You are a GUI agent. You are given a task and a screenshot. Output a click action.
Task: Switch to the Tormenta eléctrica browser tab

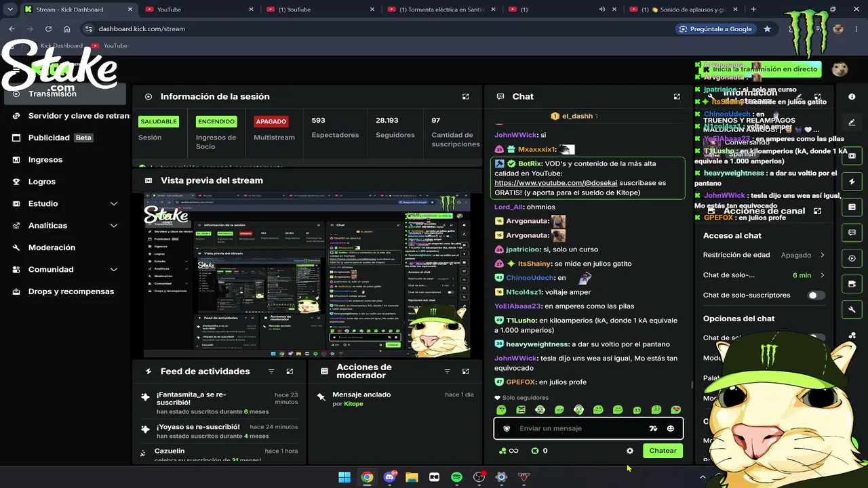tap(441, 9)
